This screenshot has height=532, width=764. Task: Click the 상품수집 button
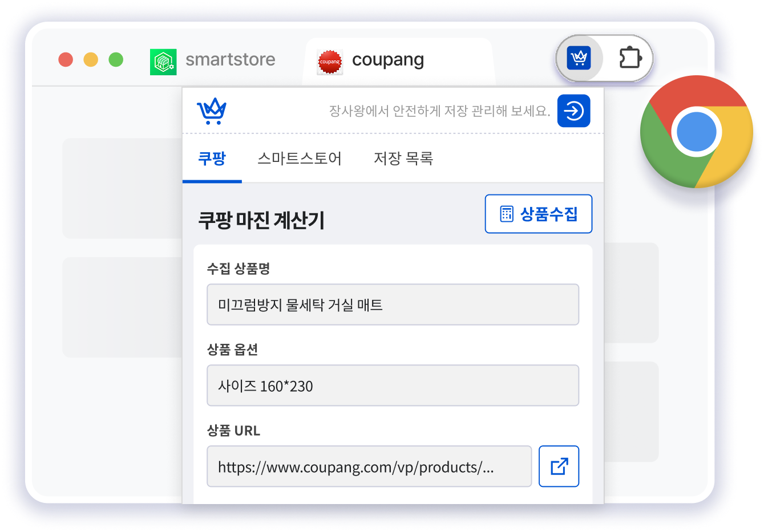[539, 214]
